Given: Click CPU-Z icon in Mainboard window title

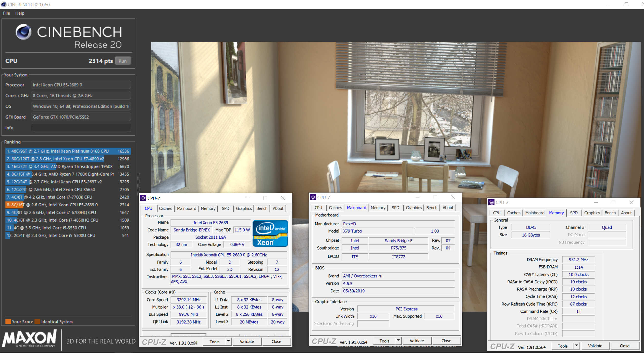Looking at the screenshot, I should (x=313, y=197).
